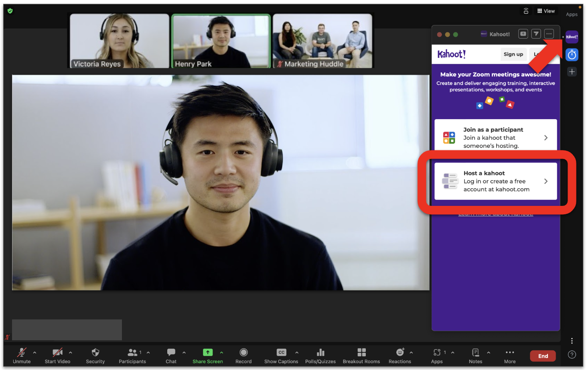Screen dimensions: 588x370
Task: Click Kahoot panel share-screen icon
Action: 523,34
